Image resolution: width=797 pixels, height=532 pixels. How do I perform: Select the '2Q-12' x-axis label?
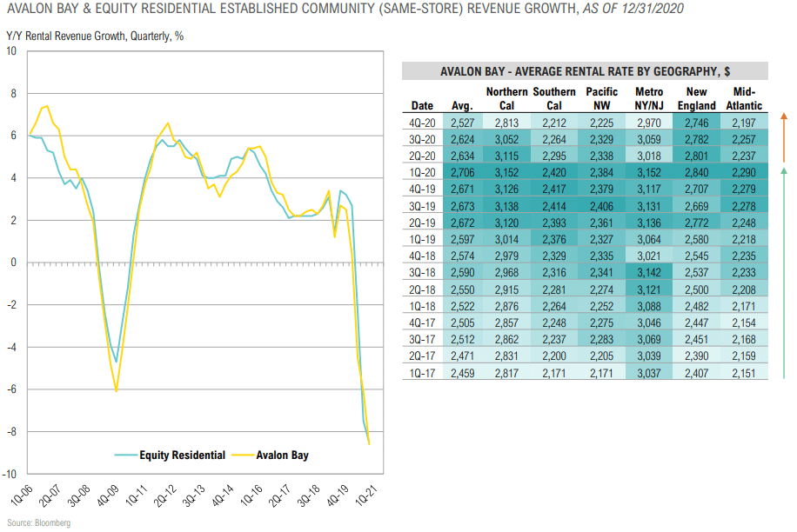(165, 495)
